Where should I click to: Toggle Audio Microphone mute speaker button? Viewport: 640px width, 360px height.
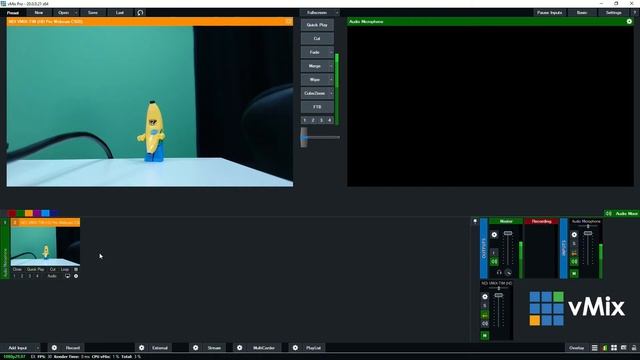(574, 262)
